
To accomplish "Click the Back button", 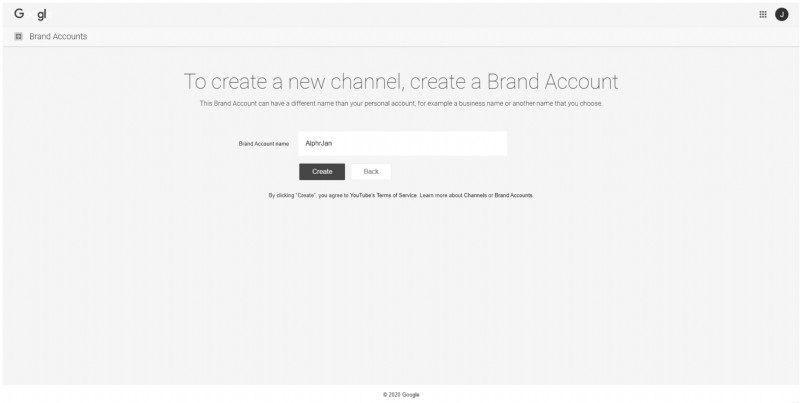I will 371,171.
